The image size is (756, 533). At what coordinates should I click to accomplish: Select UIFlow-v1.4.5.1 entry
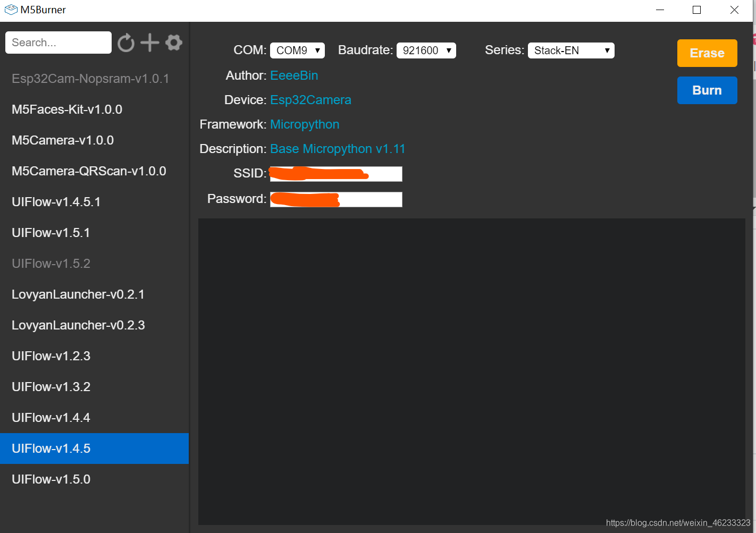click(95, 202)
